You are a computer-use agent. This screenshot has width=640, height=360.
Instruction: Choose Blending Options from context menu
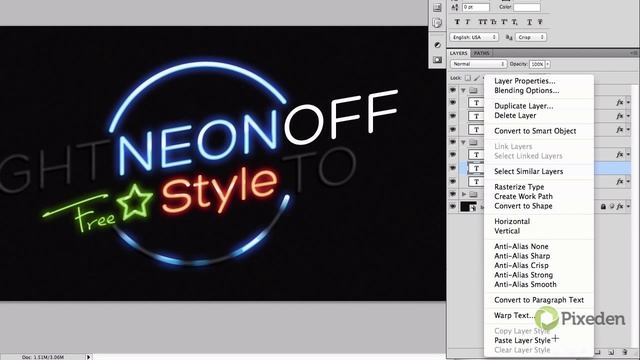pos(527,90)
